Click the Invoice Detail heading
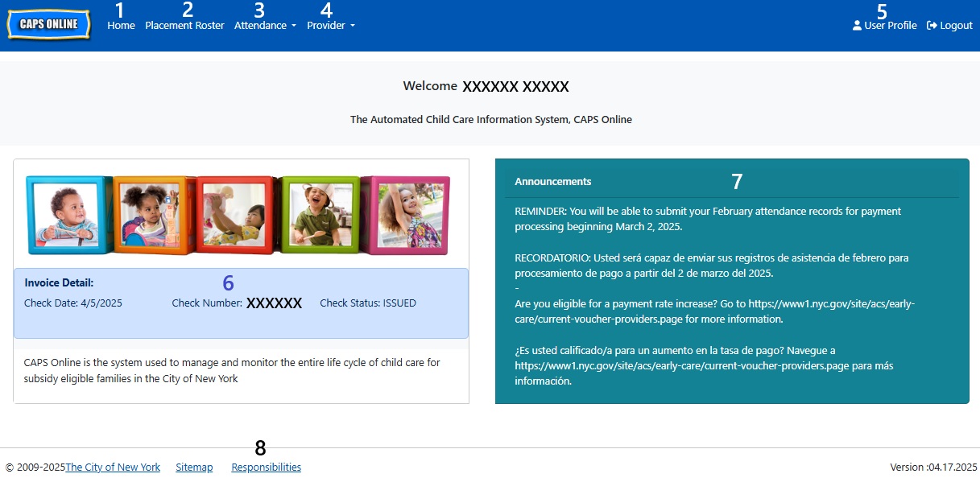The image size is (980, 482). [59, 283]
